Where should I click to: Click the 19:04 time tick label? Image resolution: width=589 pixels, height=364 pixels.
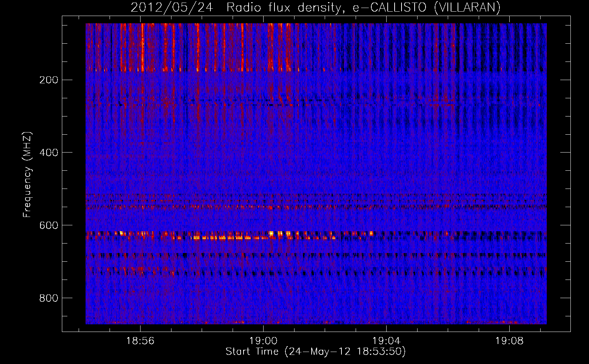coord(386,341)
